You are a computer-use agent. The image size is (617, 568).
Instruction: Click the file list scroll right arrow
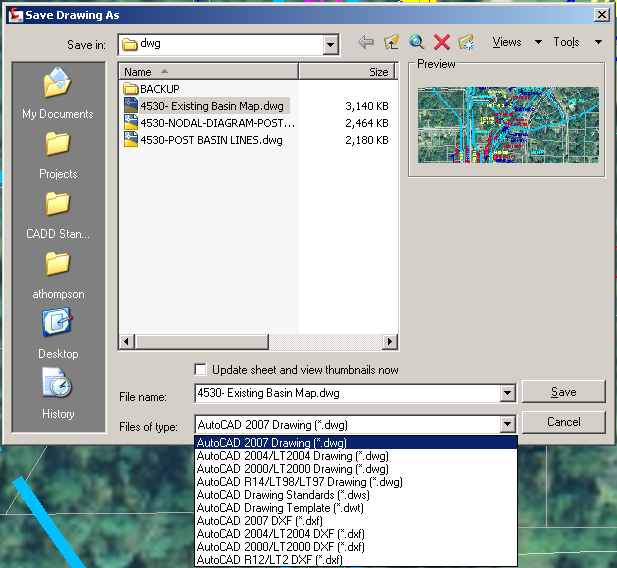[x=390, y=341]
